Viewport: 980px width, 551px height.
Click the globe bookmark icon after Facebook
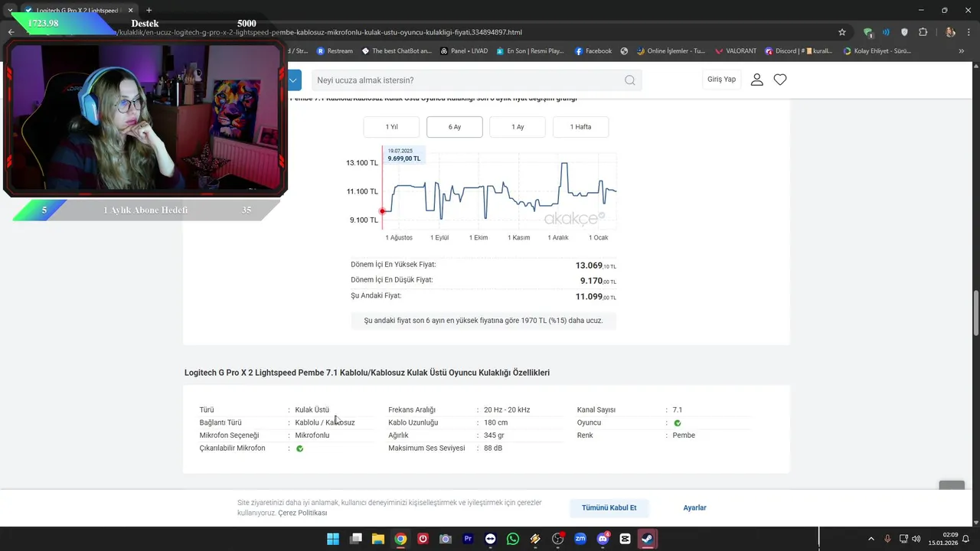pos(624,51)
